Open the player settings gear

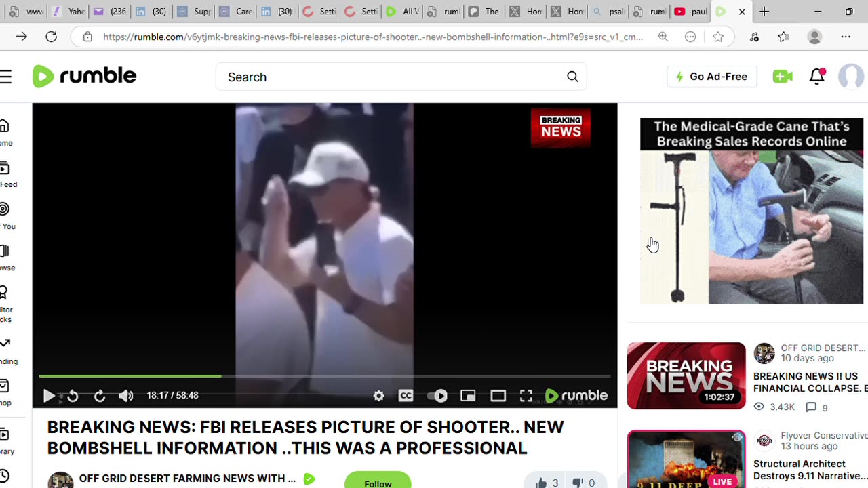click(x=379, y=396)
